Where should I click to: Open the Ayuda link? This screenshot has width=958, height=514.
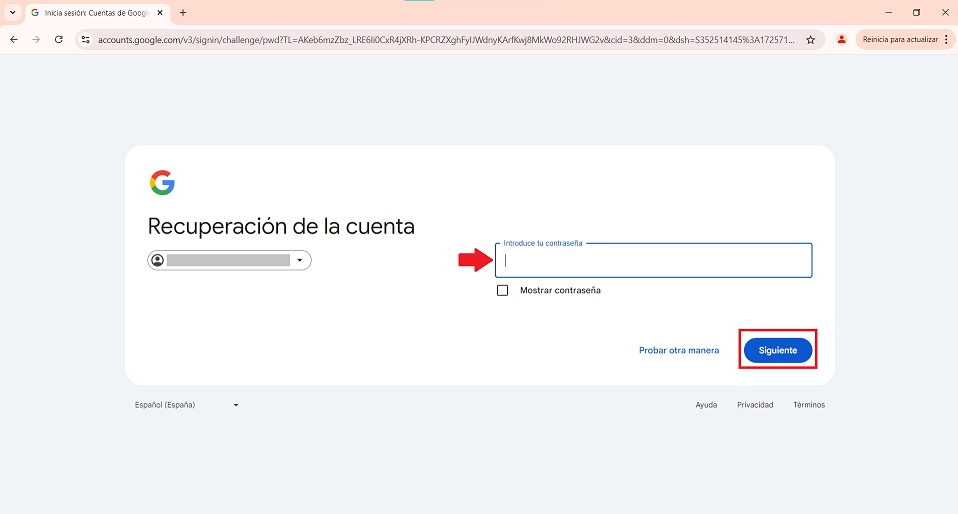click(706, 405)
